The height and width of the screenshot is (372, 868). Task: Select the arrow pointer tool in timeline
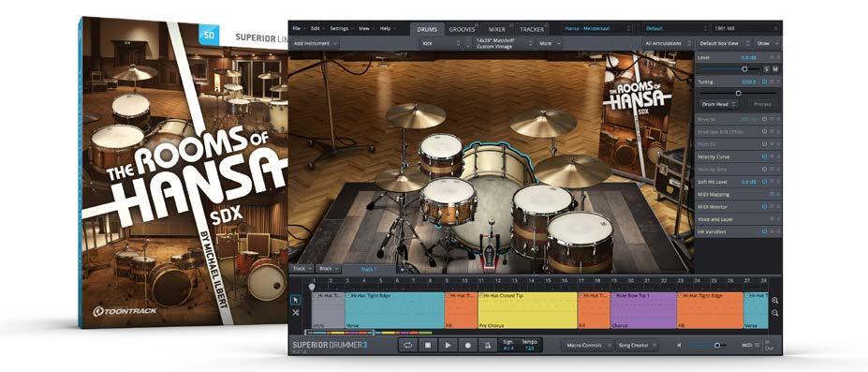(296, 300)
